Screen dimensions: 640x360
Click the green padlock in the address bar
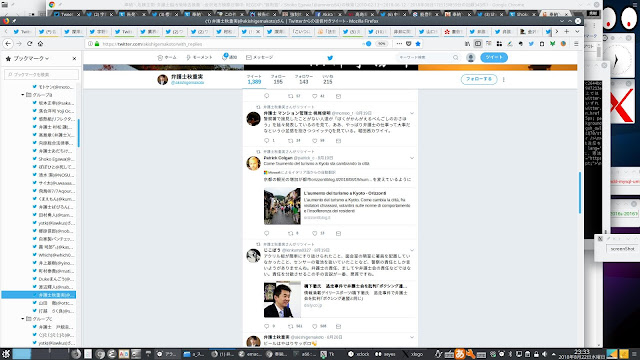(97, 44)
